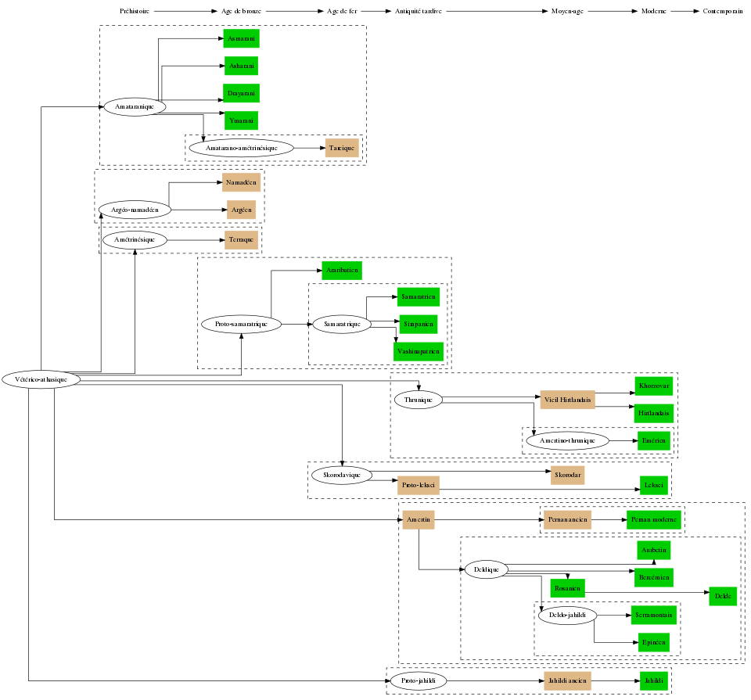Image resolution: width=751 pixels, height=700 pixels.
Task: Click the Vétérico-athusique root node
Action: pyautogui.click(x=41, y=379)
